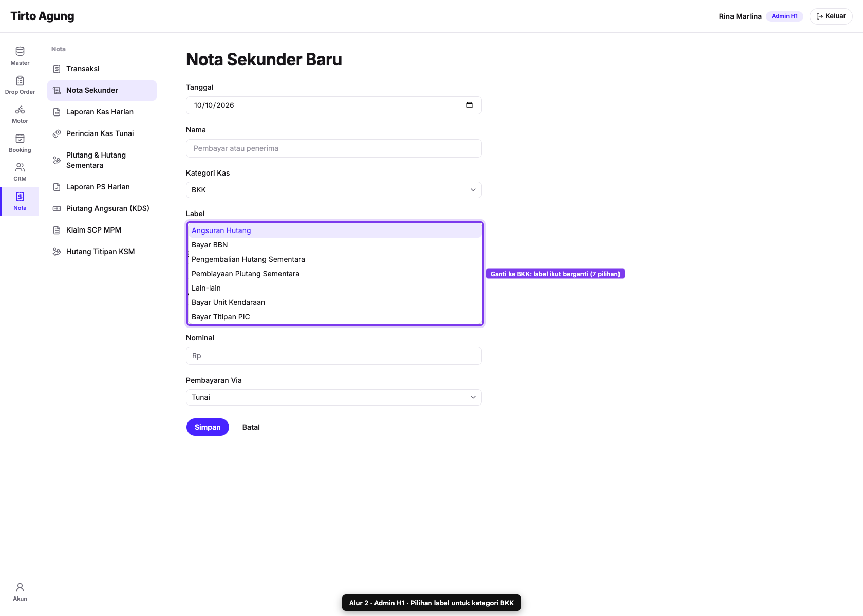
Task: Go to Laporan Kas Harian menu item
Action: point(102,112)
